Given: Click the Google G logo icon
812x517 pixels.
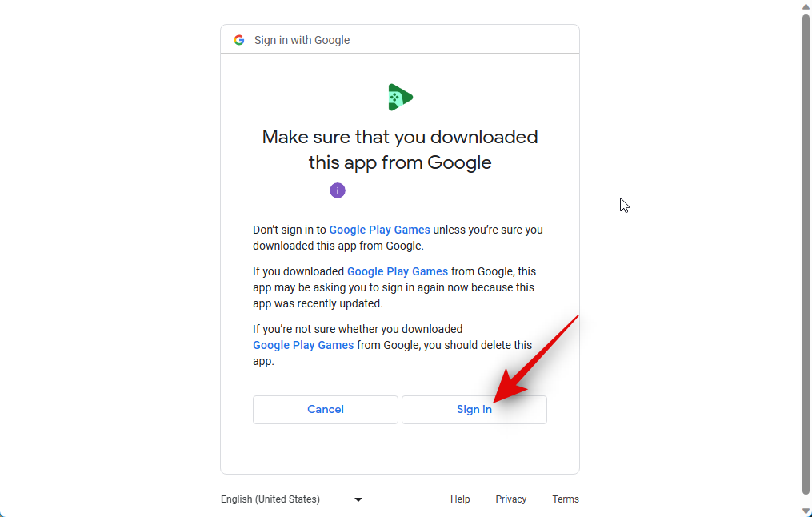Looking at the screenshot, I should (238, 40).
